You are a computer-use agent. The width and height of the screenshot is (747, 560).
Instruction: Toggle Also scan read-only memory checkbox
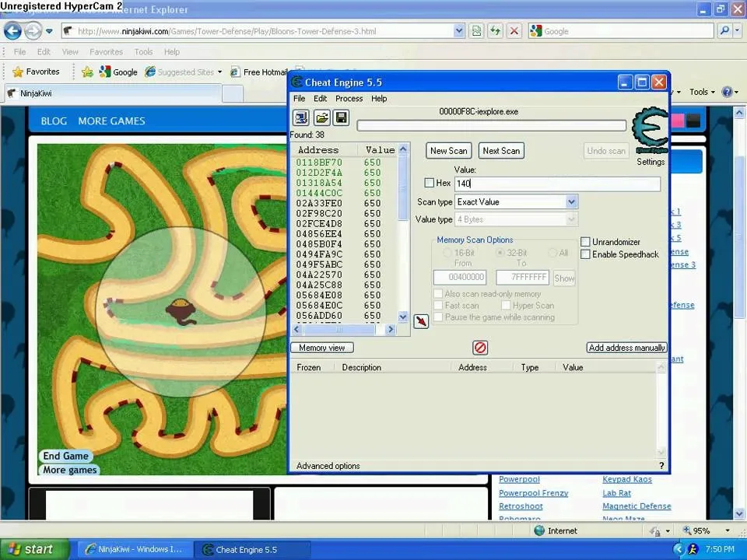point(438,294)
